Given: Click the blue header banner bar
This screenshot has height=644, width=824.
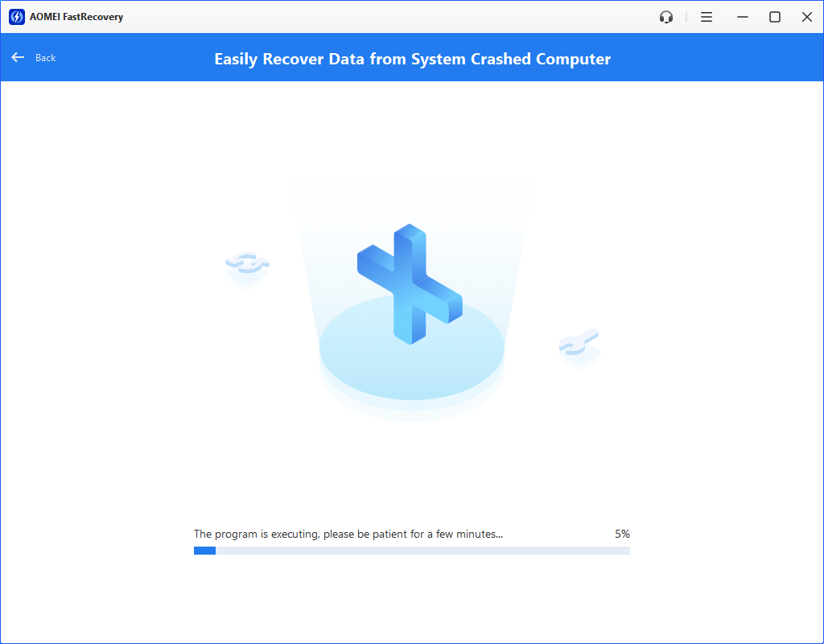Looking at the screenshot, I should pyautogui.click(x=412, y=57).
